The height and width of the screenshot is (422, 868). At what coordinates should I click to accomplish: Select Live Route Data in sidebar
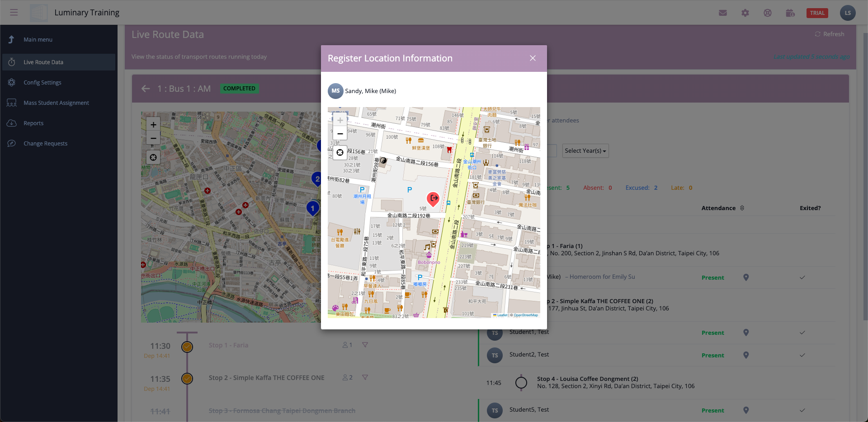click(59, 62)
